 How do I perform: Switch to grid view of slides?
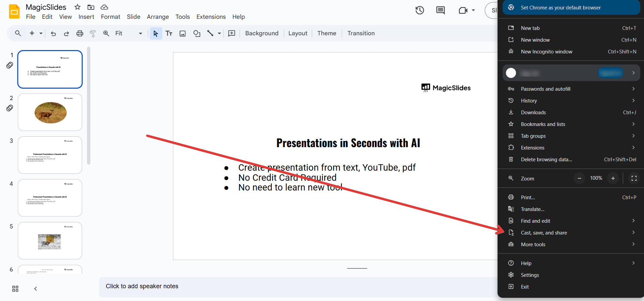coord(15,289)
